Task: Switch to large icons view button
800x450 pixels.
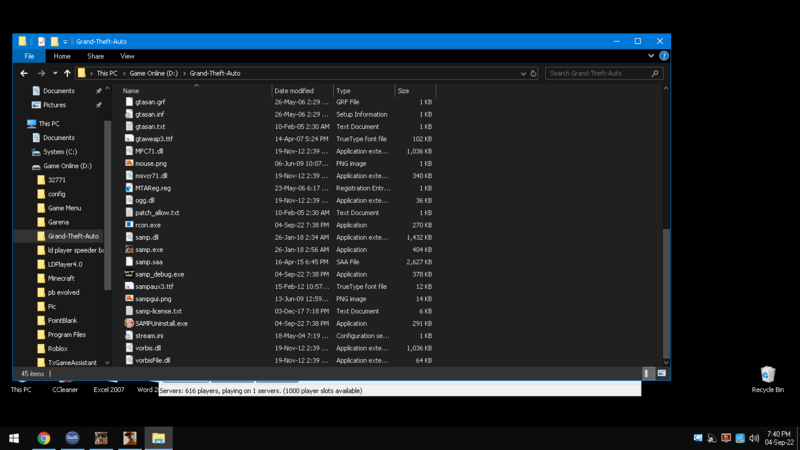Action: click(662, 373)
